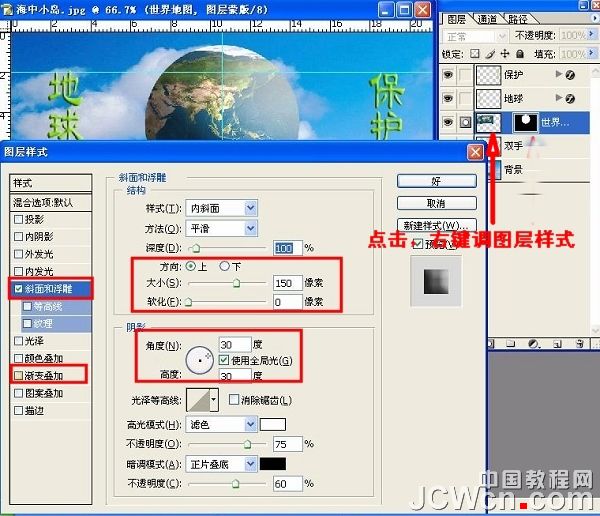Click the layer style icon on 保护 layer
The width and height of the screenshot is (600, 516).
(x=570, y=75)
